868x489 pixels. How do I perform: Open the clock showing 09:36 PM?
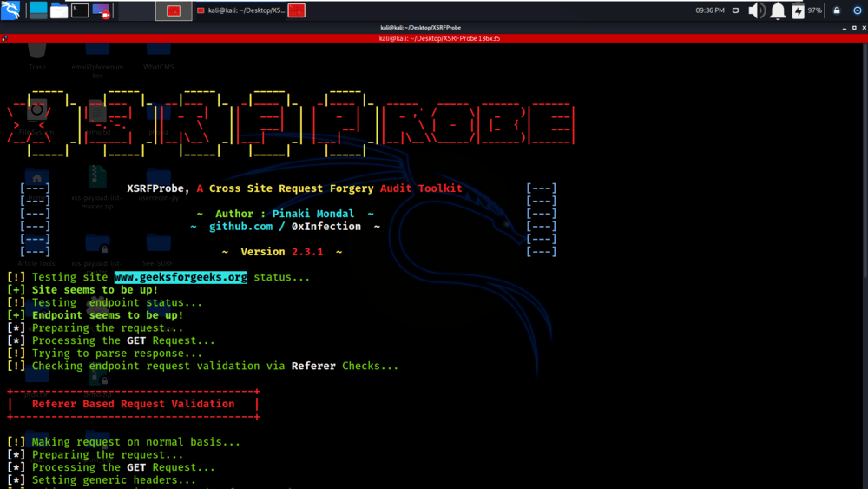tap(710, 10)
